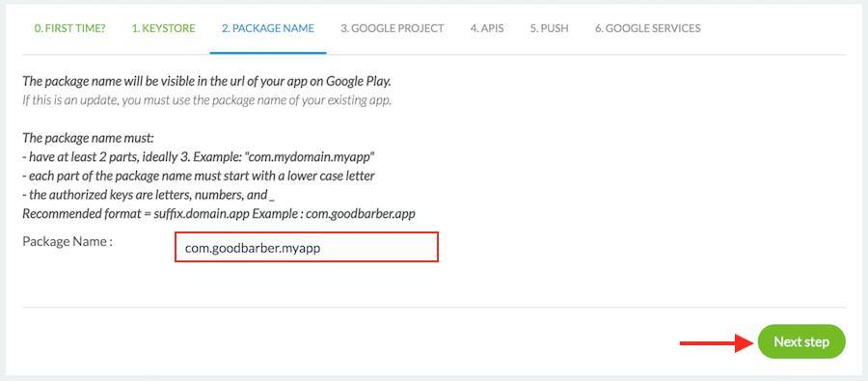Viewport: 868px width, 381px height.
Task: Click the Google Play url visibility sentence
Action: tap(207, 81)
